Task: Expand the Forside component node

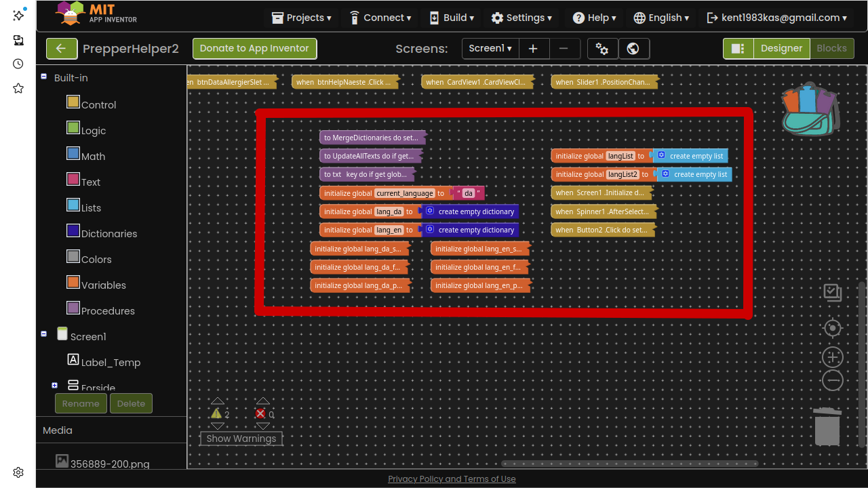Action: tap(54, 385)
